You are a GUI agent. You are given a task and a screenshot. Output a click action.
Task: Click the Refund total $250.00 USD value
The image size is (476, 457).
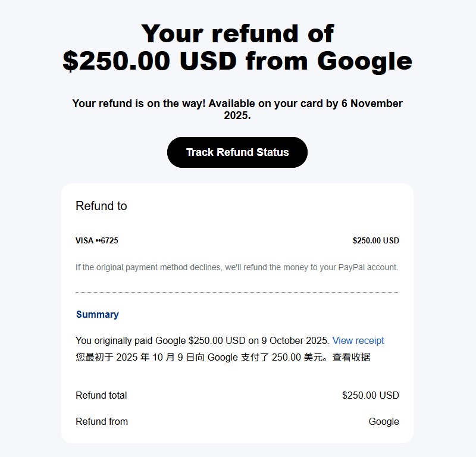click(370, 395)
